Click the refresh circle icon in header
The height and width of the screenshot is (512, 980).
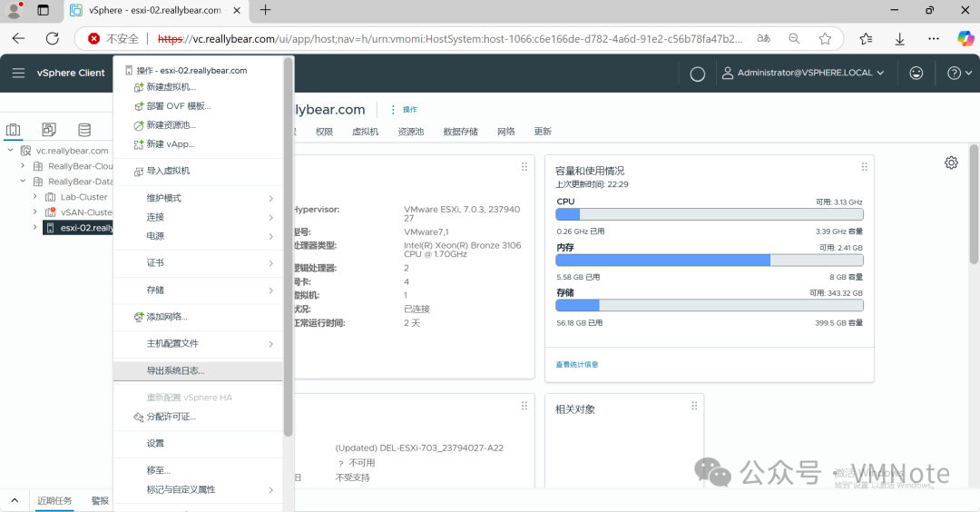[698, 74]
